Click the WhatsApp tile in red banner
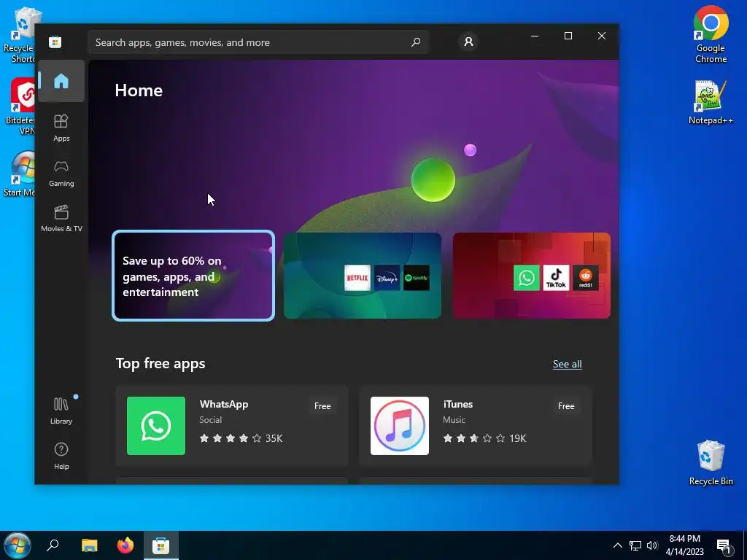The width and height of the screenshot is (747, 560). tap(527, 278)
